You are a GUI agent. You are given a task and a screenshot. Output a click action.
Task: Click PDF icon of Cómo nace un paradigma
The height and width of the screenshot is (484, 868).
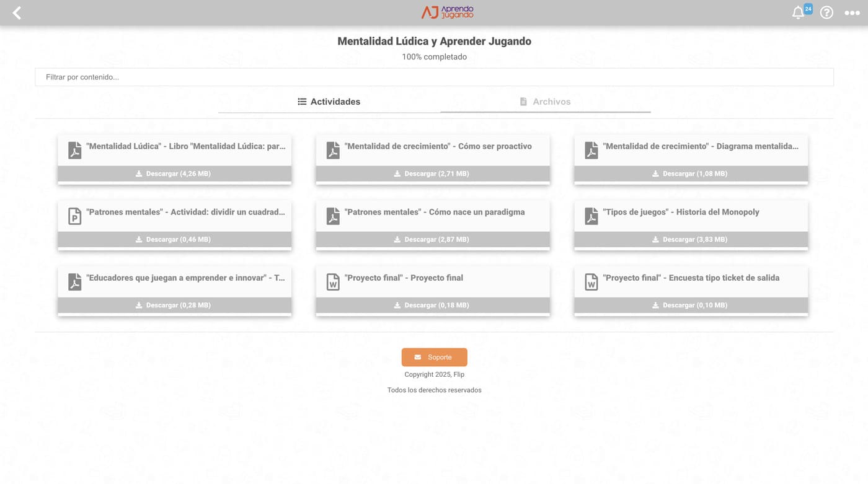pyautogui.click(x=333, y=216)
